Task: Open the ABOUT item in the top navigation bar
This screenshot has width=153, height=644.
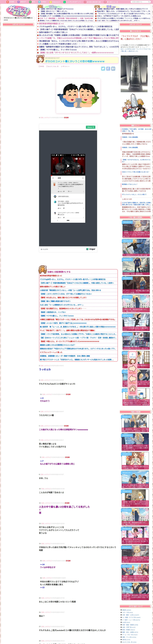Action: point(21,2)
